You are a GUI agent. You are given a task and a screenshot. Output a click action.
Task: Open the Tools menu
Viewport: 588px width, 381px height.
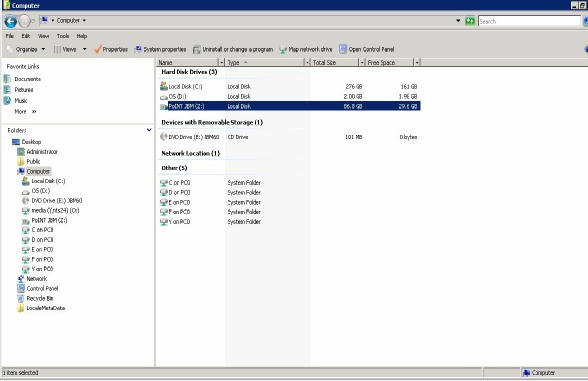[x=63, y=36]
